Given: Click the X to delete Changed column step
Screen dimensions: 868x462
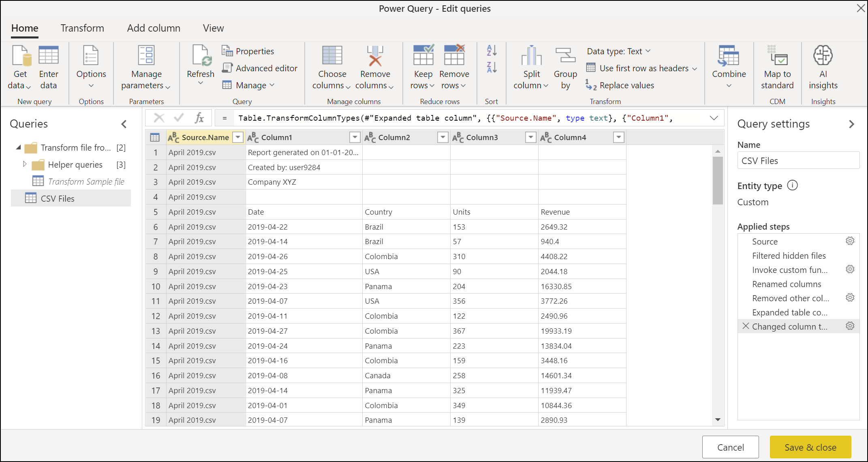Looking at the screenshot, I should click(x=744, y=326).
